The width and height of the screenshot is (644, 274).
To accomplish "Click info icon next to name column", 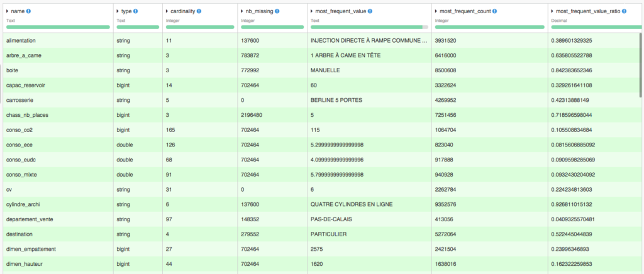I will pyautogui.click(x=29, y=12).
